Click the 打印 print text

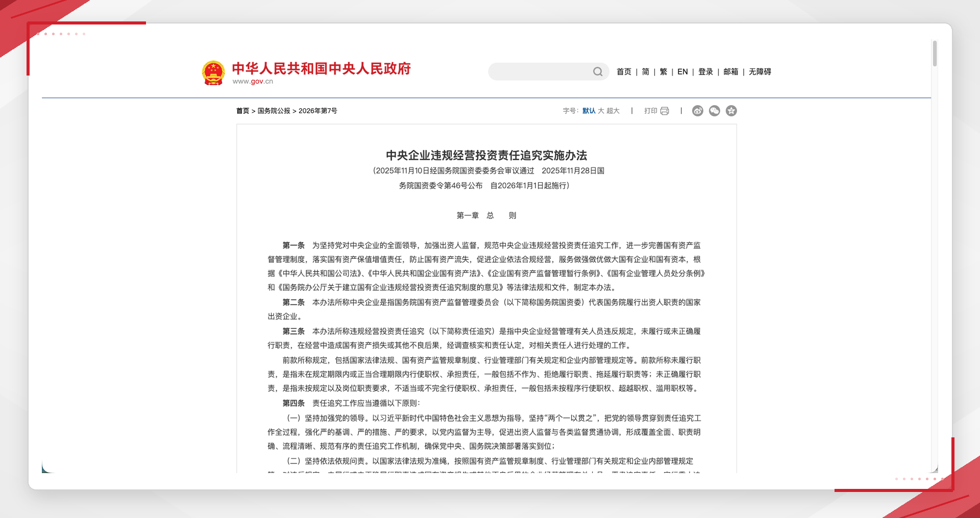[x=651, y=111]
